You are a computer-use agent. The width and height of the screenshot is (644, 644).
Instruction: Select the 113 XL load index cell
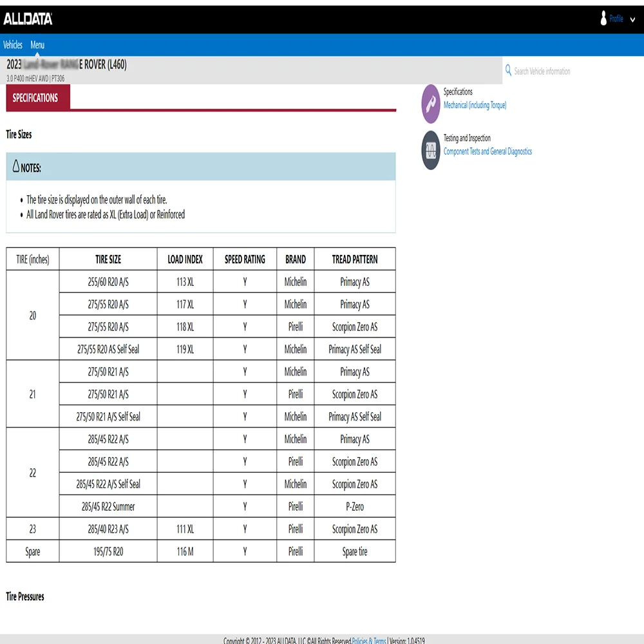(x=185, y=282)
